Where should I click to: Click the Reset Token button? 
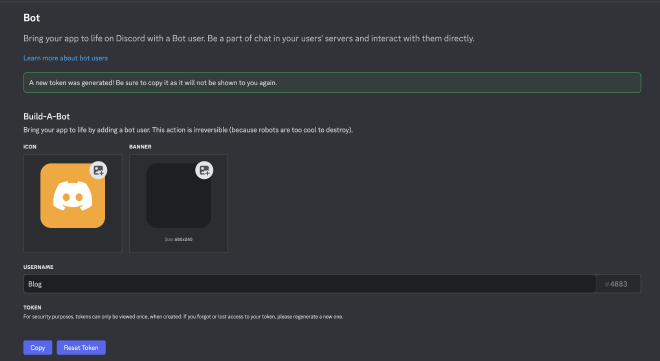(x=81, y=348)
